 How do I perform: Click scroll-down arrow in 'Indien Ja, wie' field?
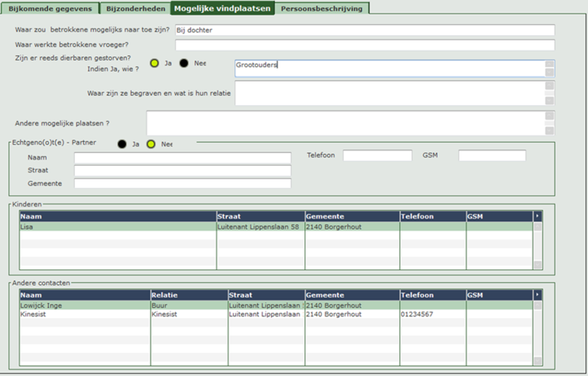[x=549, y=73]
